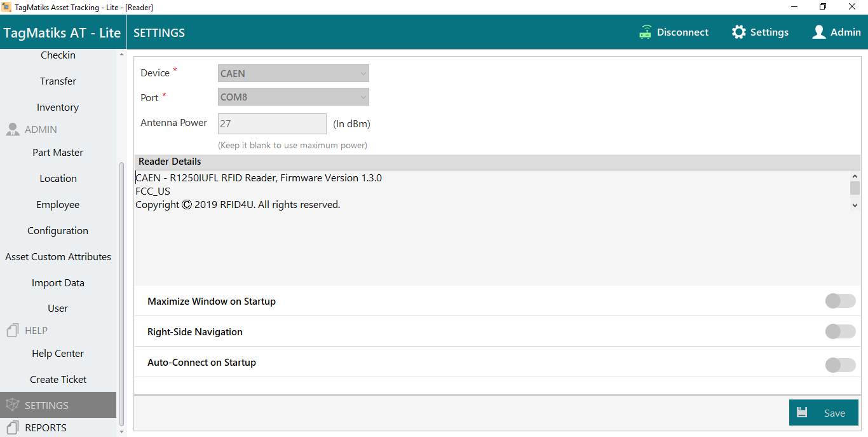This screenshot has width=868, height=437.
Task: Enable Maximize Window on Startup toggle
Action: tap(840, 302)
